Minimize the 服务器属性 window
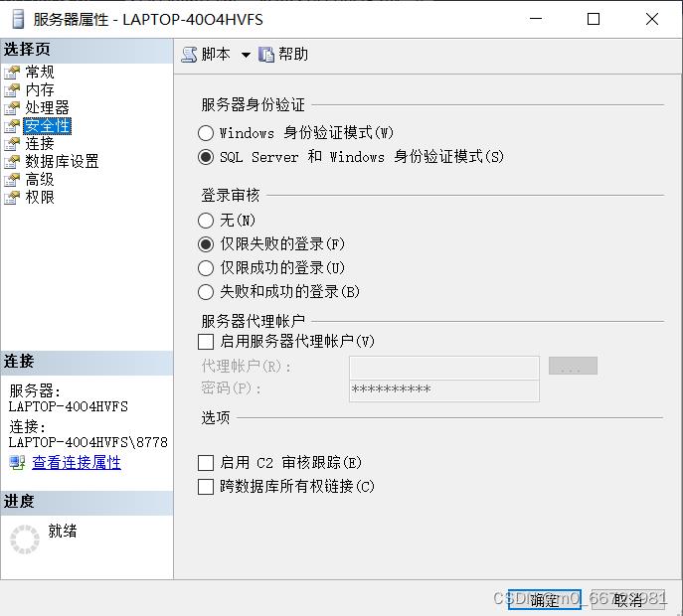The width and height of the screenshot is (683, 616). click(535, 19)
